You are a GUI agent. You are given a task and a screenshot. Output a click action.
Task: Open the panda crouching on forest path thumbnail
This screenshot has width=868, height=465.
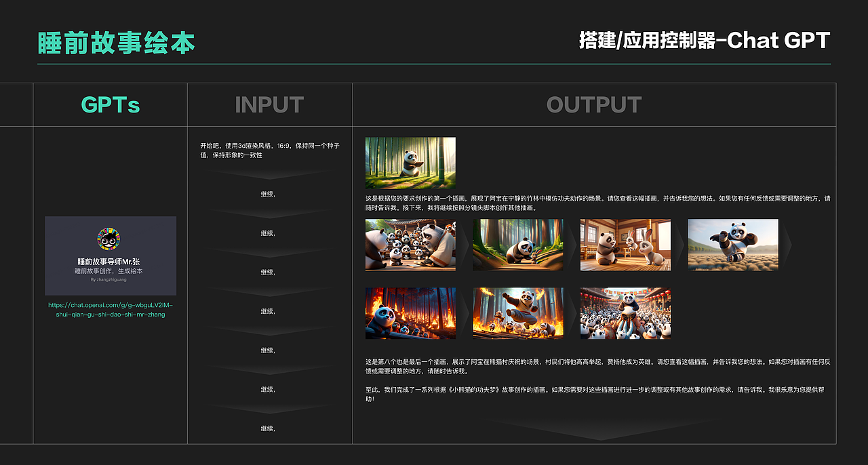tap(518, 245)
